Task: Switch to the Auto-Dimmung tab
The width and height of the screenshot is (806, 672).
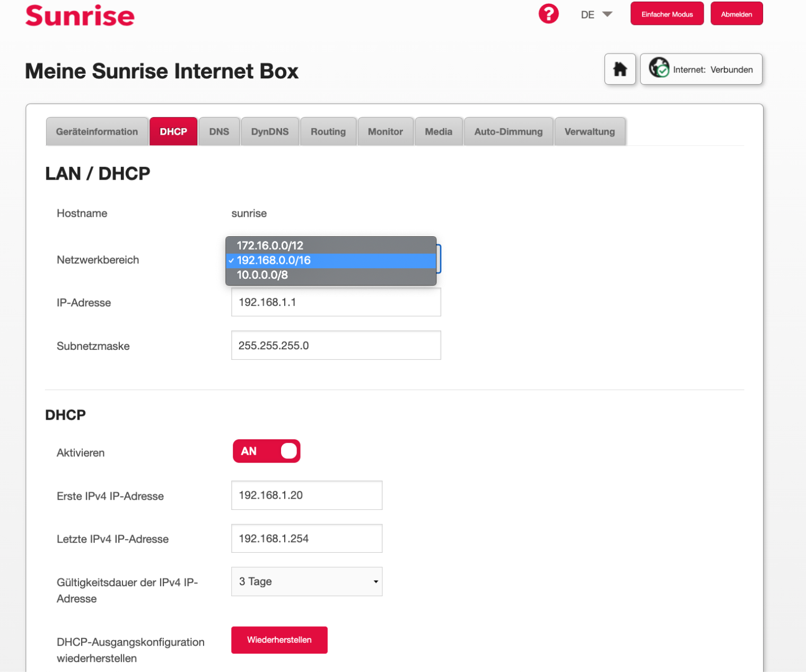Action: click(508, 131)
